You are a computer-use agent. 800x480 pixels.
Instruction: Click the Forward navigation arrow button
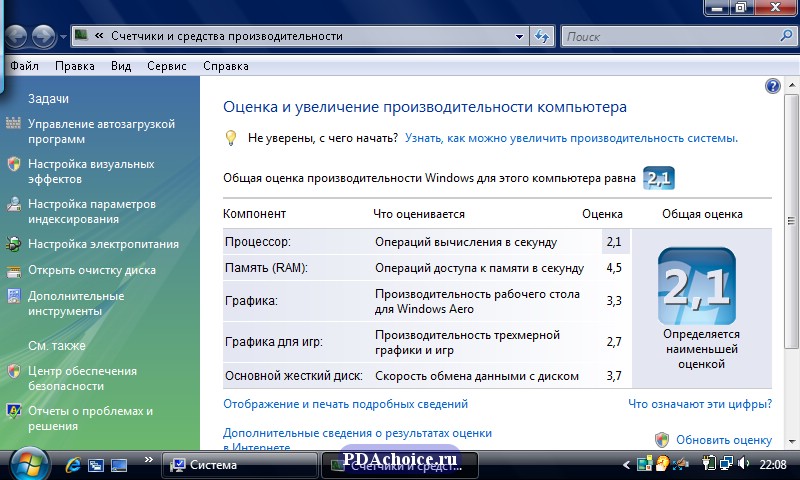(x=44, y=37)
